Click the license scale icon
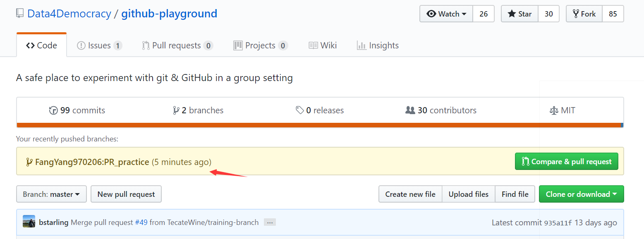Image resolution: width=644 pixels, height=239 pixels. point(554,111)
